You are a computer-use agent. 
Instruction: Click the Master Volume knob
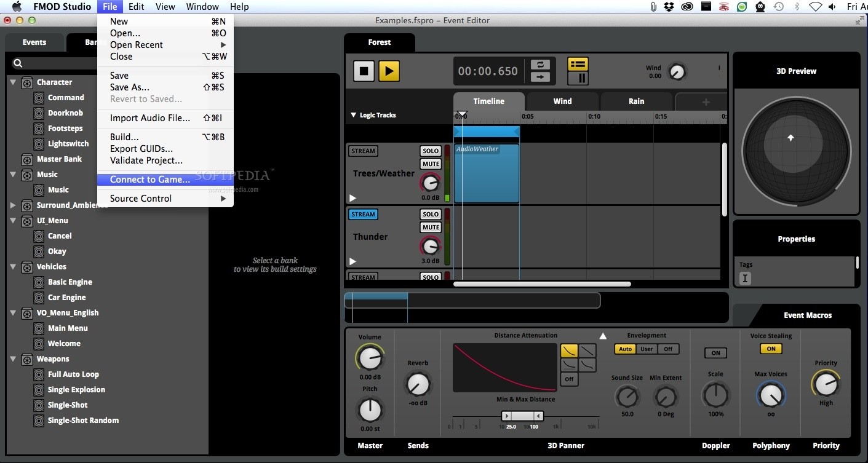370,358
